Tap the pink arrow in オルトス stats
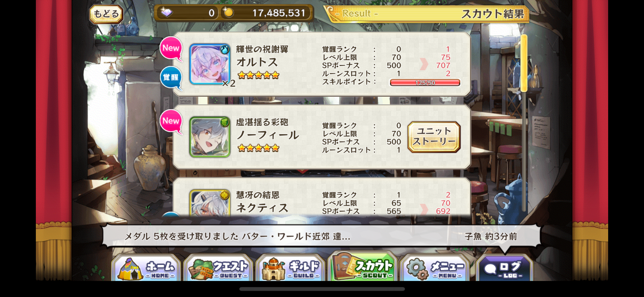Viewport: 644px width, 297px height. click(424, 65)
